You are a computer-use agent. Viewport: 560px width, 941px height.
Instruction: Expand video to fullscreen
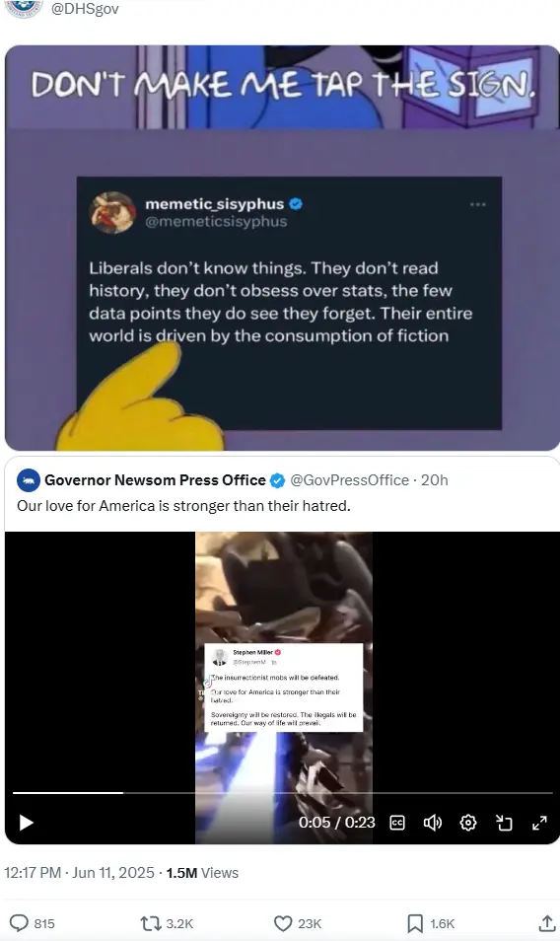[539, 823]
